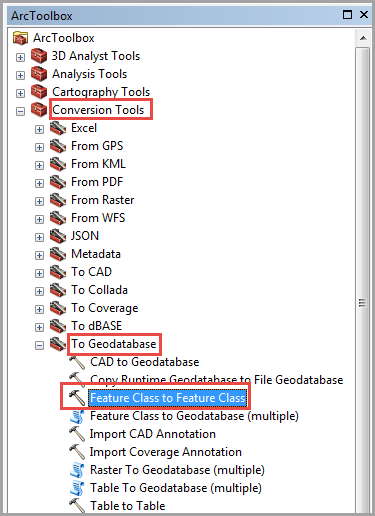The image size is (375, 516).
Task: Click the hammer icon next to Table to Table
Action: [77, 506]
